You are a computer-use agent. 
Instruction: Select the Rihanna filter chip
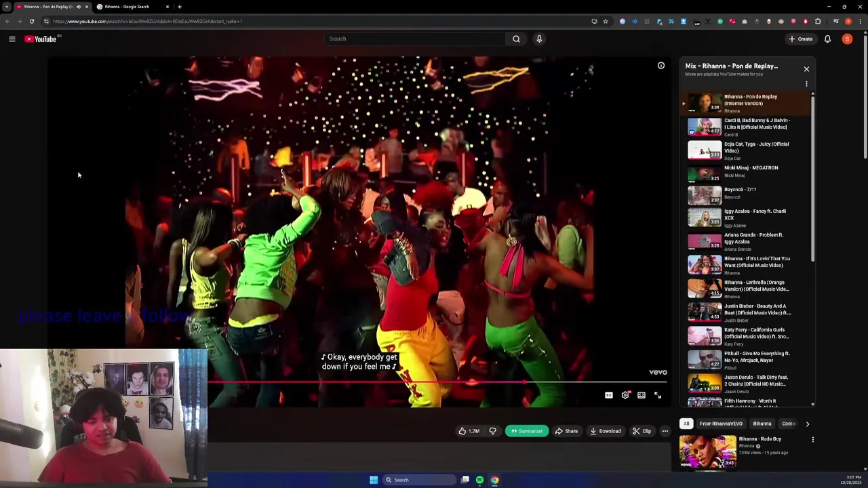point(762,424)
